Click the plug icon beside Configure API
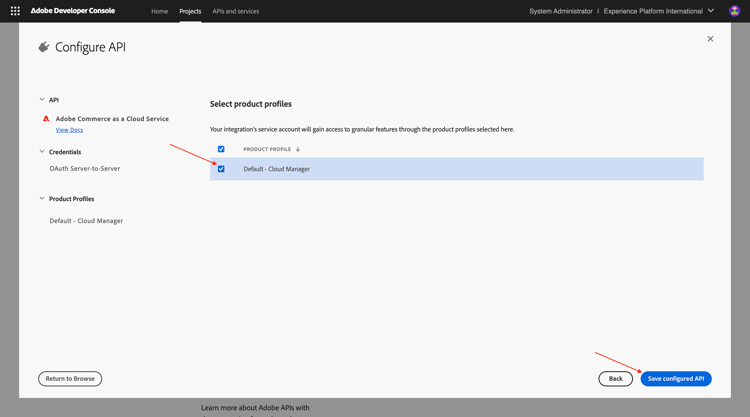Viewport: 750px width, 417px height. coord(44,47)
